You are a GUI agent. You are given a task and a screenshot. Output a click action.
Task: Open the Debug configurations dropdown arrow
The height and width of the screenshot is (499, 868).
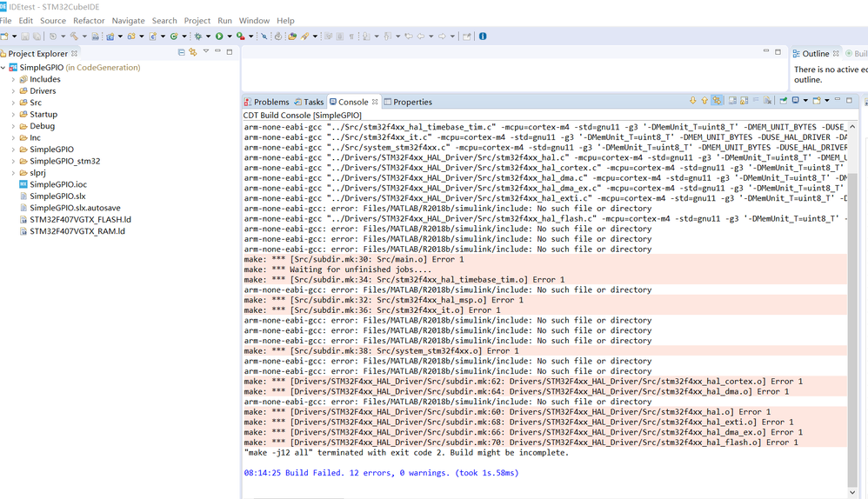coord(208,37)
